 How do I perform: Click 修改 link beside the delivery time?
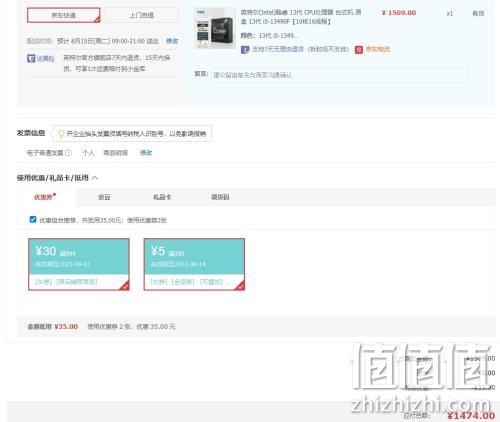(x=172, y=41)
